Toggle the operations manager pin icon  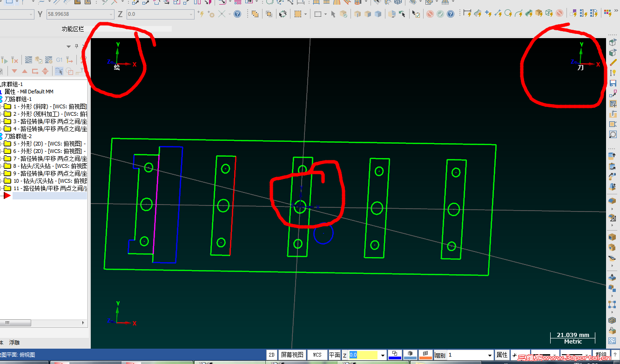(x=77, y=46)
